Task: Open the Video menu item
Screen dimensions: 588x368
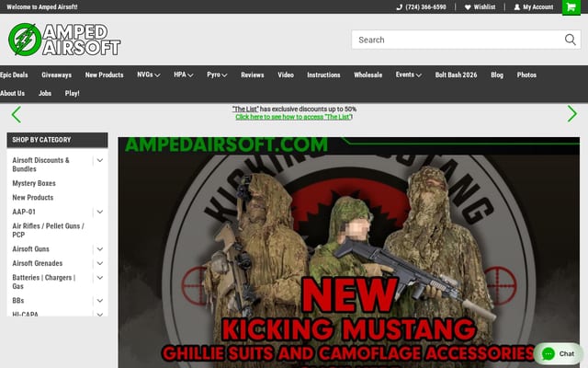Action: [286, 75]
